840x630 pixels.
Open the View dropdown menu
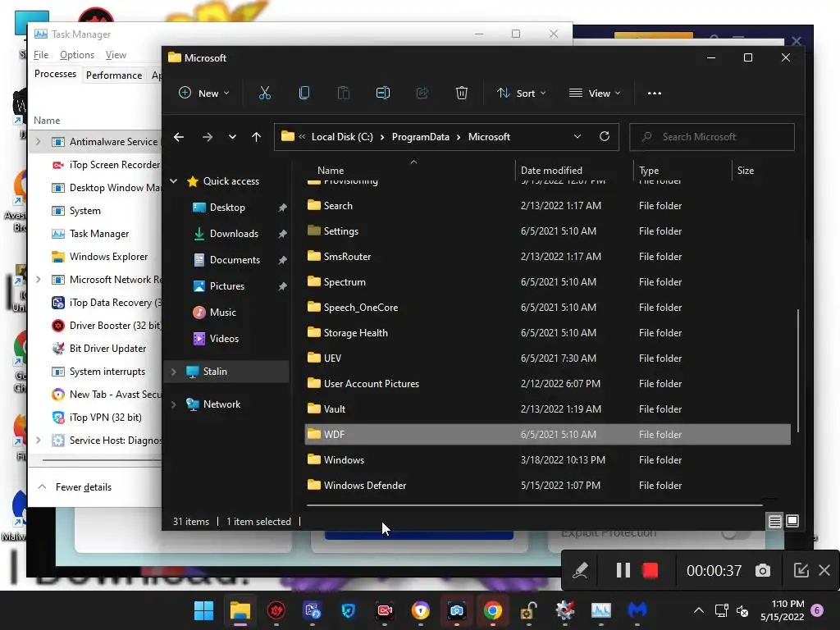tap(595, 94)
